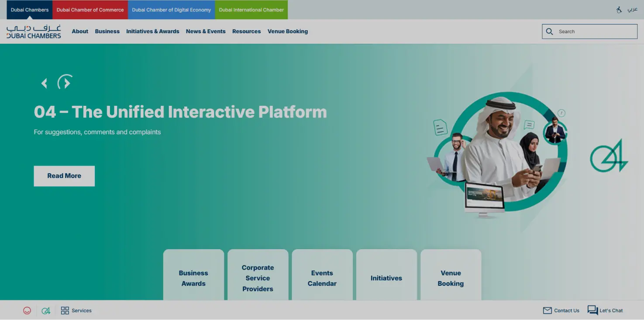Viewport: 644px width, 320px height.
Task: Open the Venue Booking quick-link card
Action: pos(451,275)
